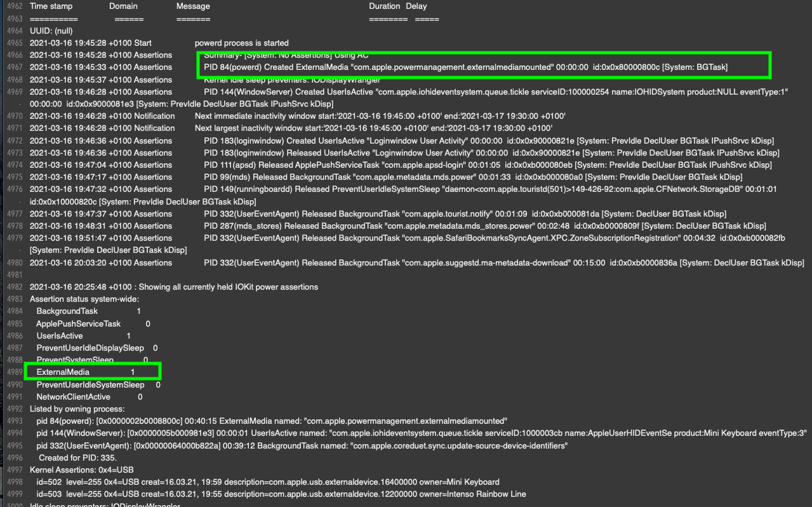Click the "id=502" Mini Keyboard assertion line

[x=268, y=482]
